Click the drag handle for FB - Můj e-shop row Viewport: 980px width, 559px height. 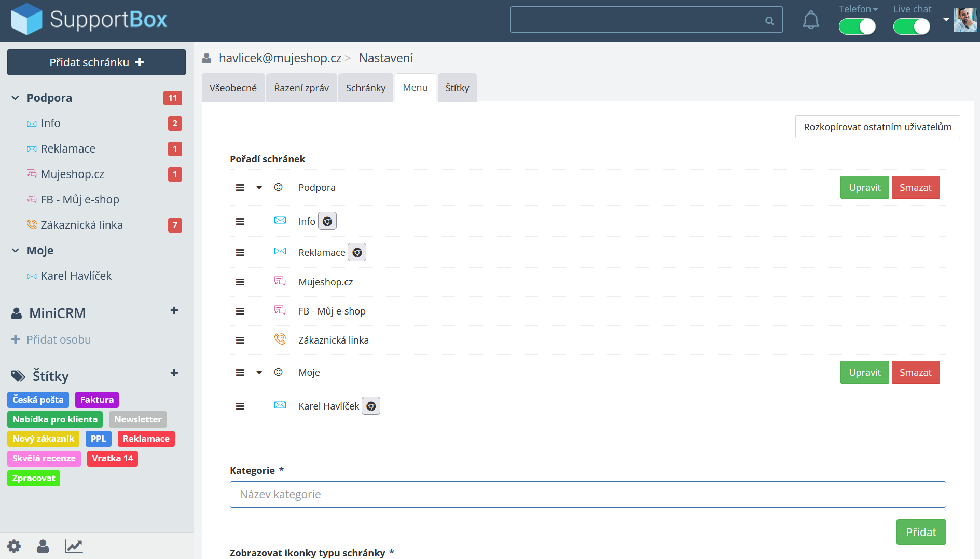pos(240,311)
